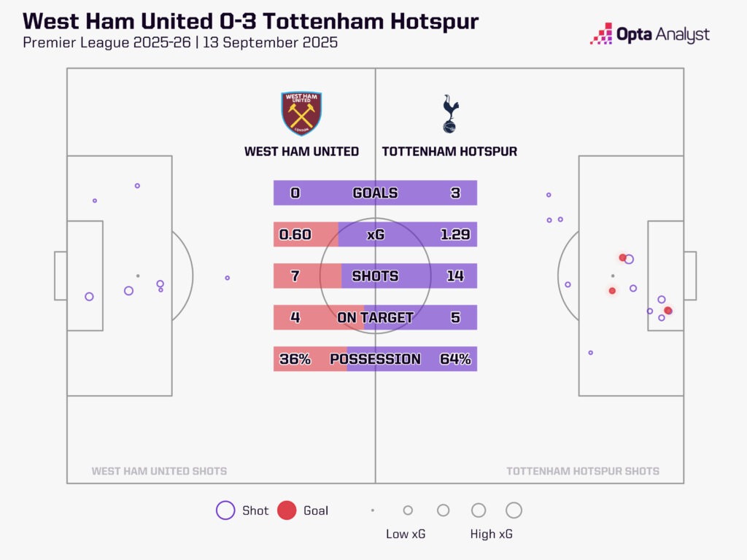The width and height of the screenshot is (747, 560).
Task: Click the WEST HAM UNITED SHOTS label
Action: click(159, 471)
